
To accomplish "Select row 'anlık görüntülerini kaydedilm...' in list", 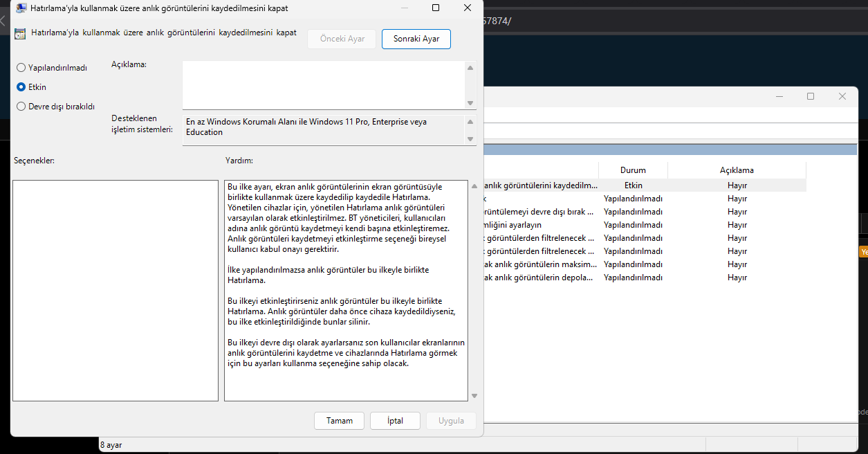I will (645, 185).
